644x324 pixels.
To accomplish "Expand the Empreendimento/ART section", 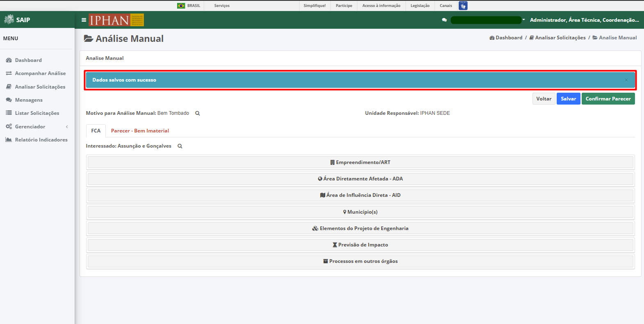I will 360,162.
